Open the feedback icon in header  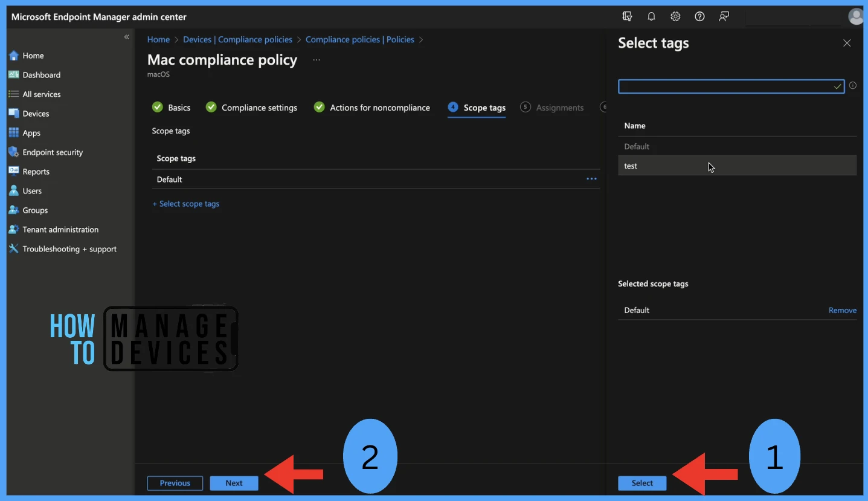pos(724,17)
